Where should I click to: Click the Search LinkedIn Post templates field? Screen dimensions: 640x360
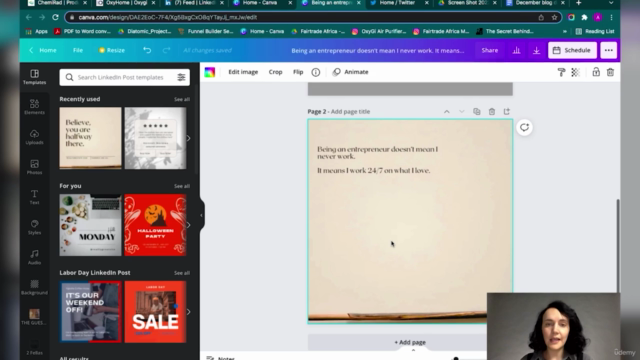click(x=124, y=77)
